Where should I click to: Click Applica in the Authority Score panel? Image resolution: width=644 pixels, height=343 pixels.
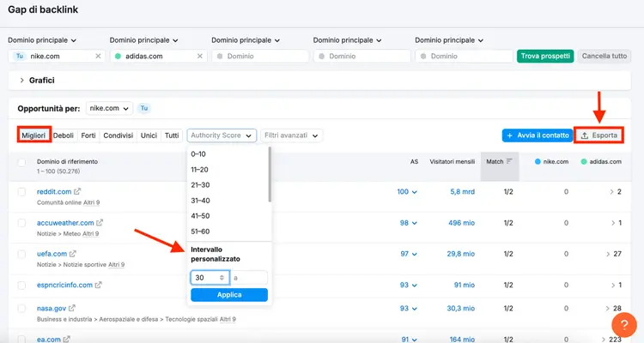pyautogui.click(x=229, y=295)
